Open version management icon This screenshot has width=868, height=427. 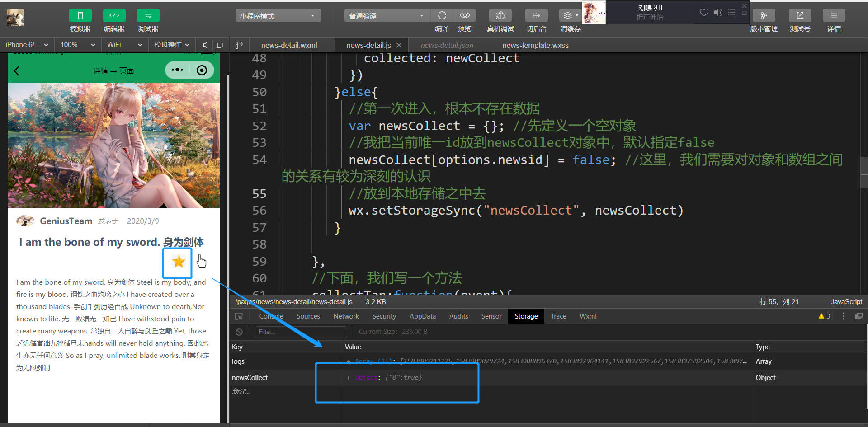[764, 15]
